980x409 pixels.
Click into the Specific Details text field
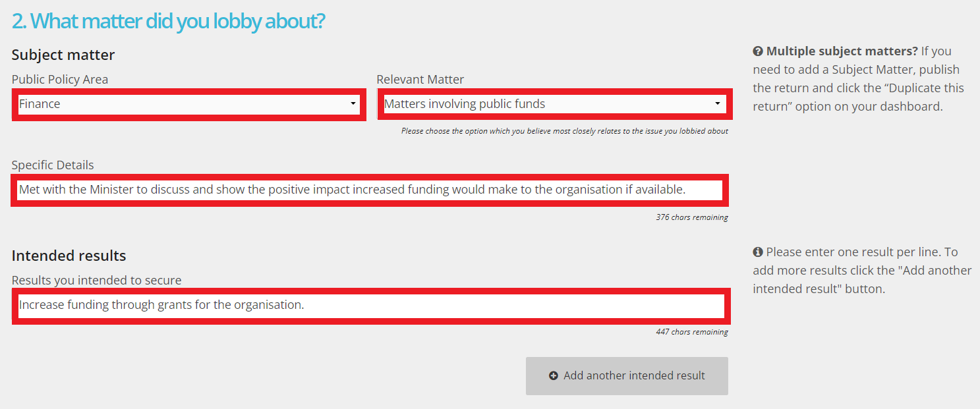[369, 190]
